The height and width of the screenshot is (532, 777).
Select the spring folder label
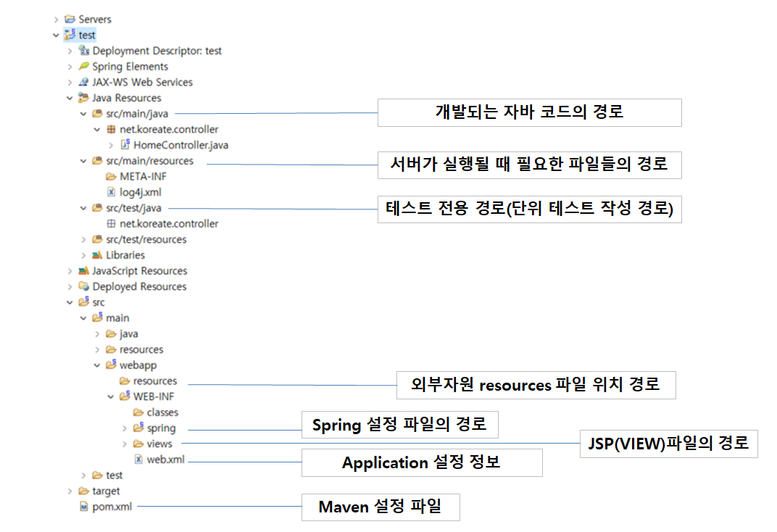(x=161, y=428)
